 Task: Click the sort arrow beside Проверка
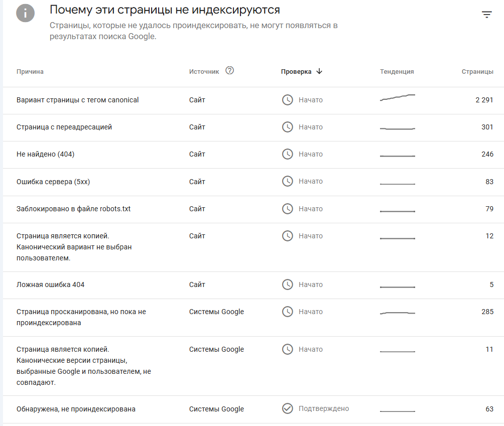[319, 71]
